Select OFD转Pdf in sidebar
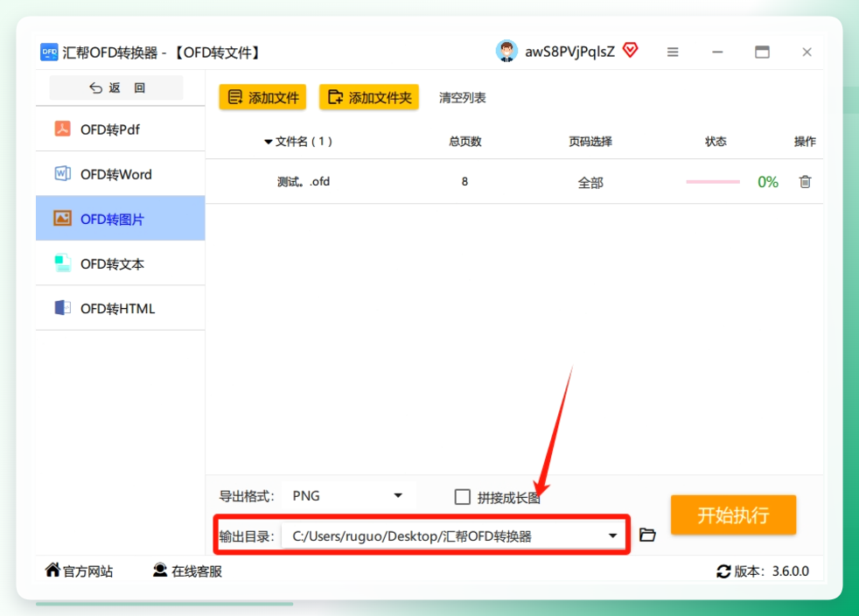The width and height of the screenshot is (859, 616). pos(121,129)
